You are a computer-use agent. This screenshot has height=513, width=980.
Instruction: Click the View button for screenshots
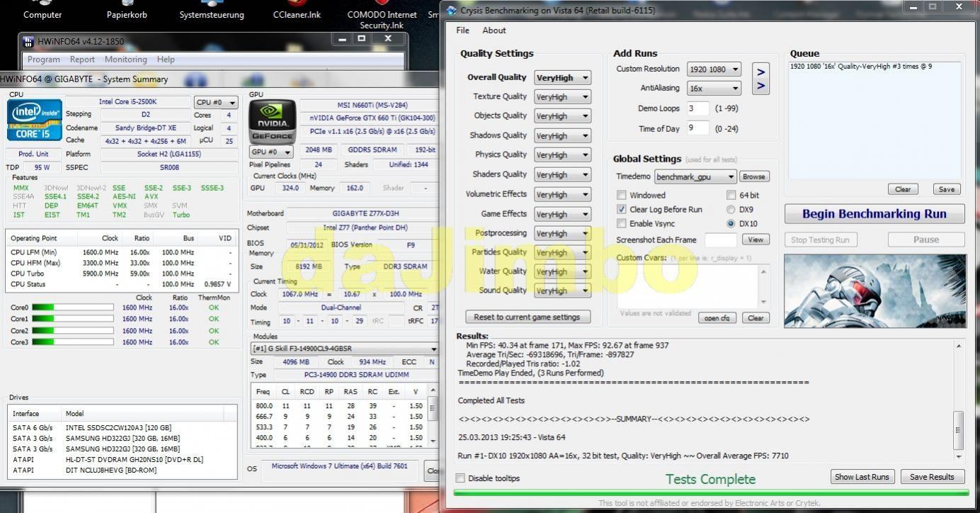tap(756, 239)
